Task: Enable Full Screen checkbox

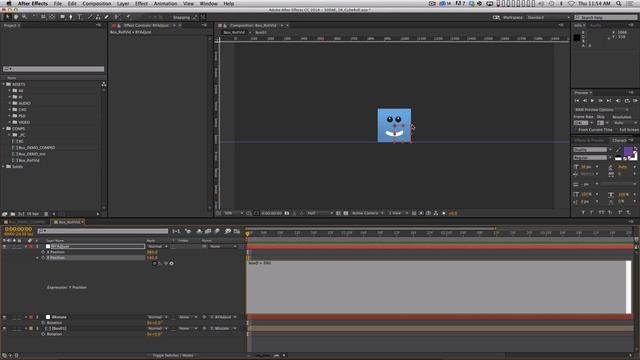Action: pos(617,130)
